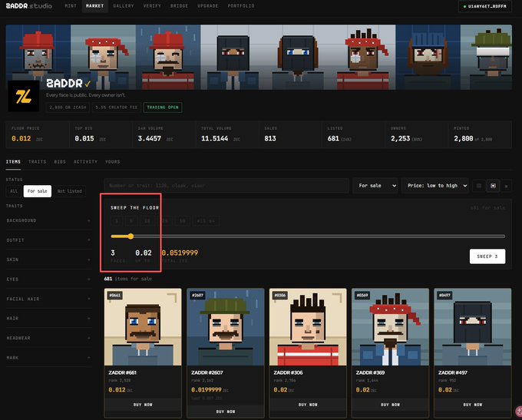The image size is (522, 420).
Task: Click the SWEEP 3 button
Action: pos(487,256)
